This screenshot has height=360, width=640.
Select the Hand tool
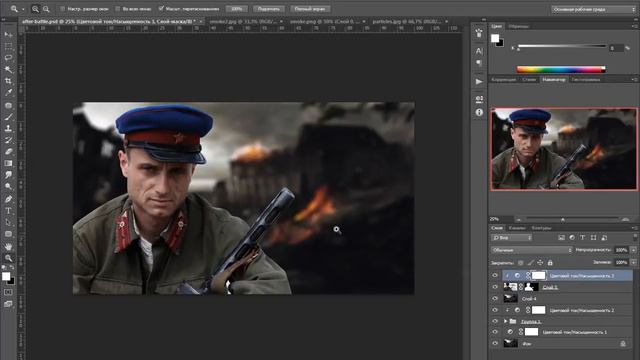tap(8, 247)
